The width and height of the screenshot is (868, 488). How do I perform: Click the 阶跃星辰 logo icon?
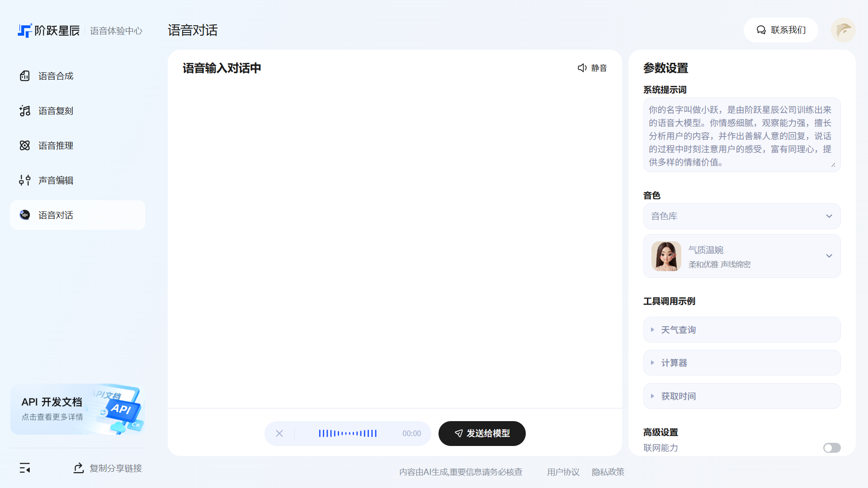click(25, 30)
